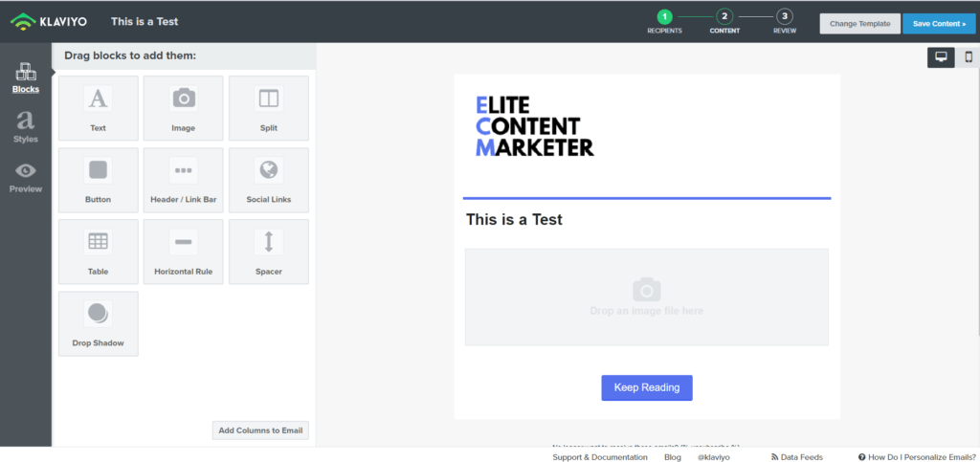Open the Styles panel
The height and width of the screenshot is (462, 980).
pyautogui.click(x=26, y=127)
